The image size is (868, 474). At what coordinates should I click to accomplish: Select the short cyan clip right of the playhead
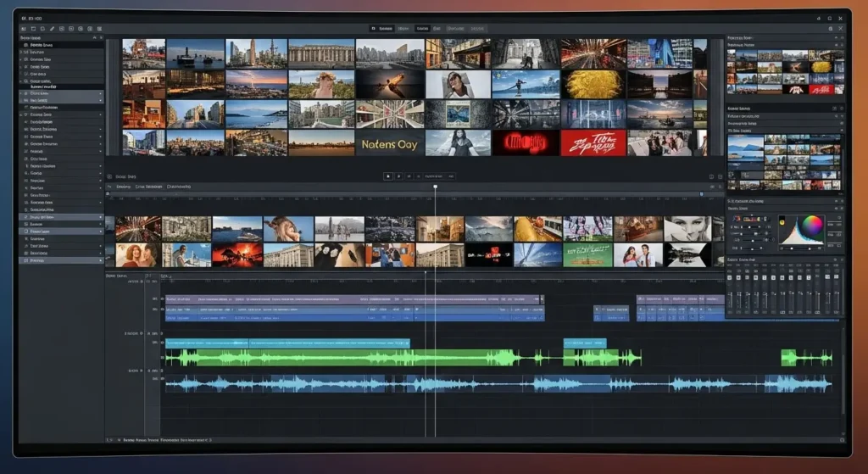585,343
